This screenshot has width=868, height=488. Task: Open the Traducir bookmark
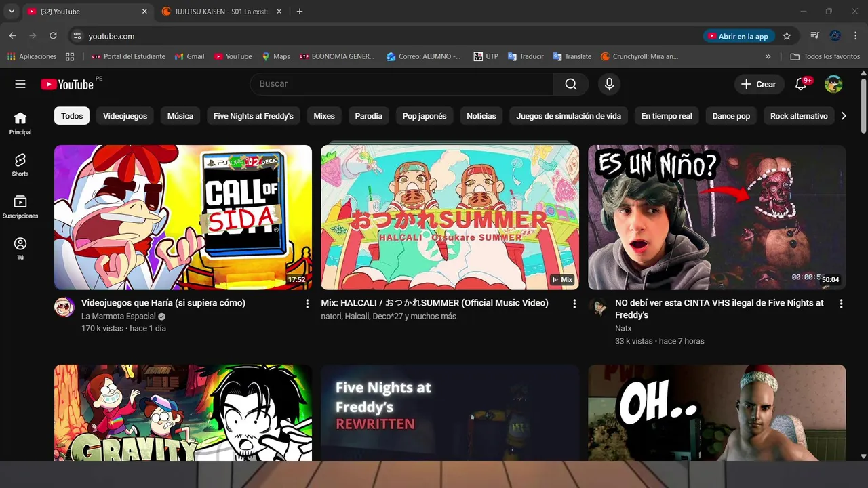(526, 56)
